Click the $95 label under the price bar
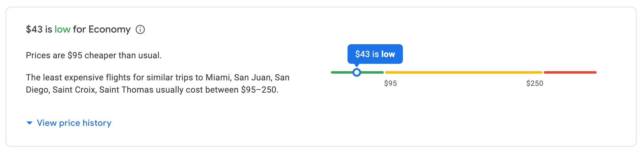 [x=390, y=83]
